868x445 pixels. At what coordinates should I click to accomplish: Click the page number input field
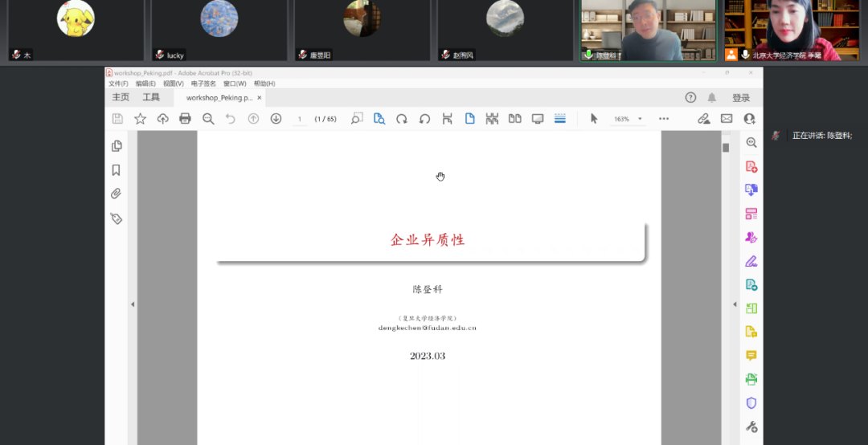(300, 119)
